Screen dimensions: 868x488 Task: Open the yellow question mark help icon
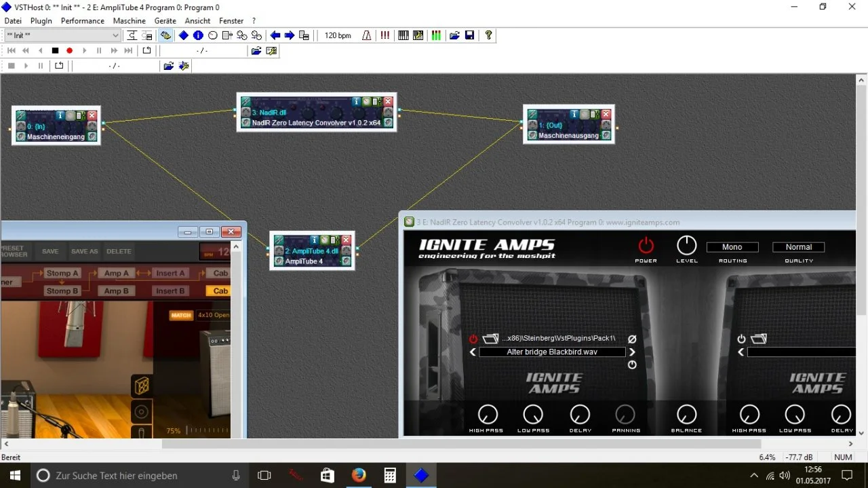(x=488, y=35)
